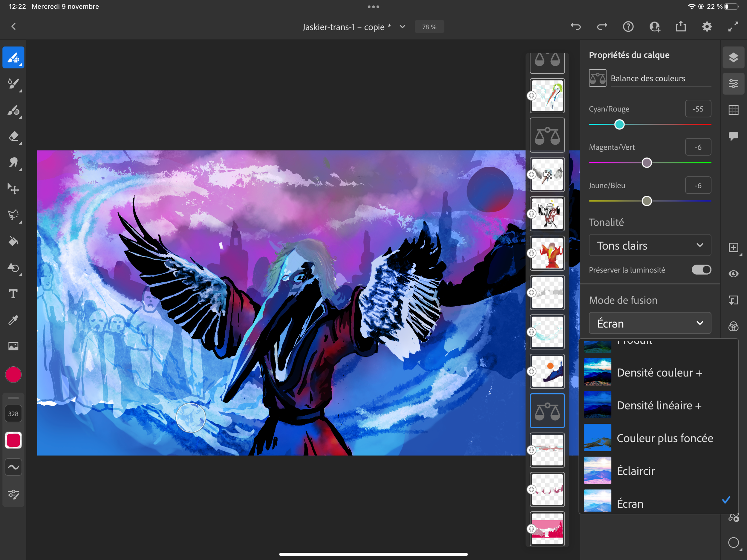Collapse the Écran blend mode dropdown
This screenshot has height=560, width=747.
point(650,323)
